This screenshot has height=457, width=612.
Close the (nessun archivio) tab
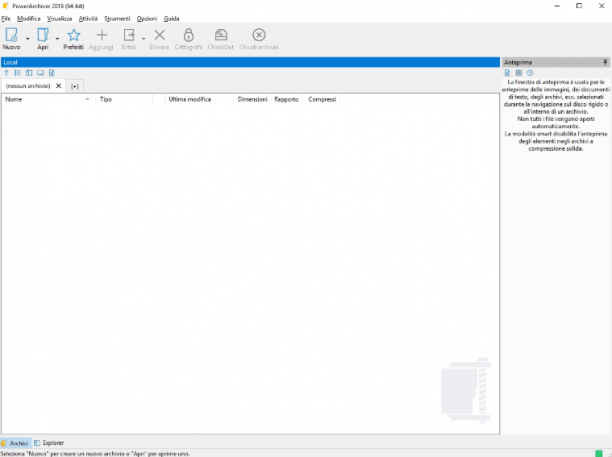pyautogui.click(x=59, y=86)
